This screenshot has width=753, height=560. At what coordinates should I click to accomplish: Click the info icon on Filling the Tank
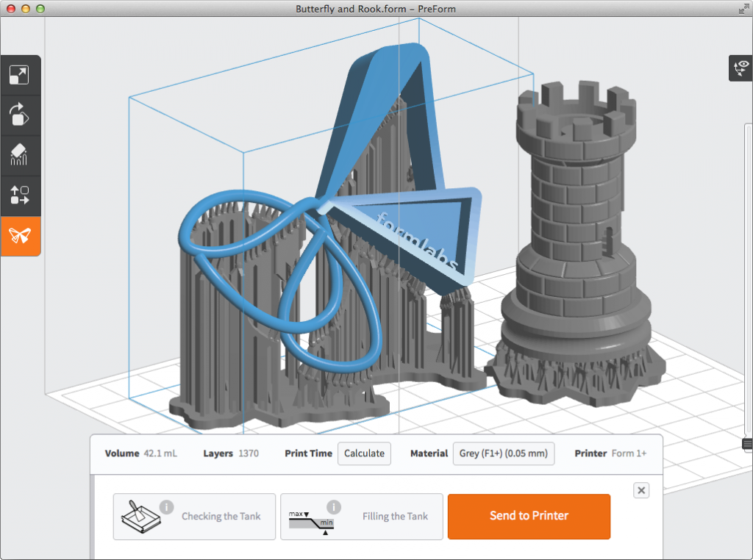pyautogui.click(x=334, y=507)
